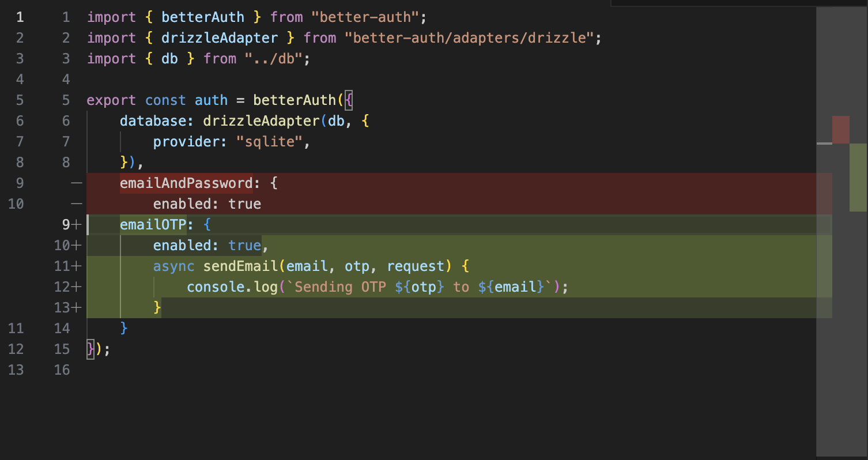Image resolution: width=868 pixels, height=460 pixels.
Task: Click the auth constant name
Action: coord(211,100)
